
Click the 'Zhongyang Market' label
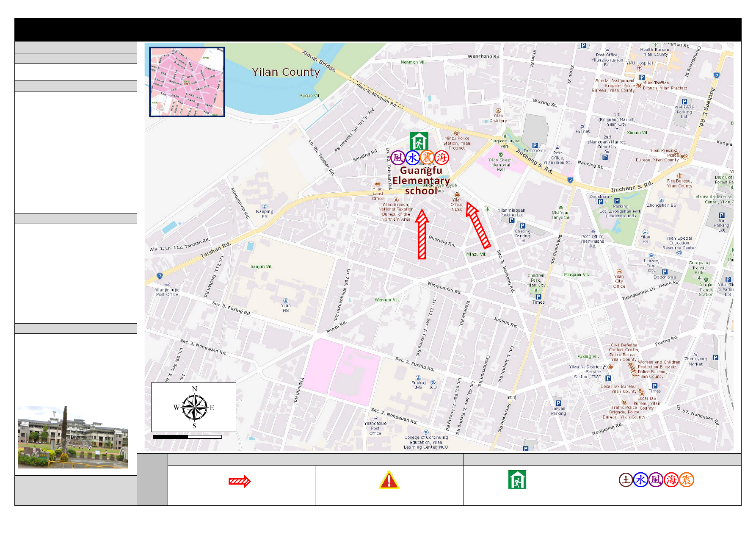(695, 361)
